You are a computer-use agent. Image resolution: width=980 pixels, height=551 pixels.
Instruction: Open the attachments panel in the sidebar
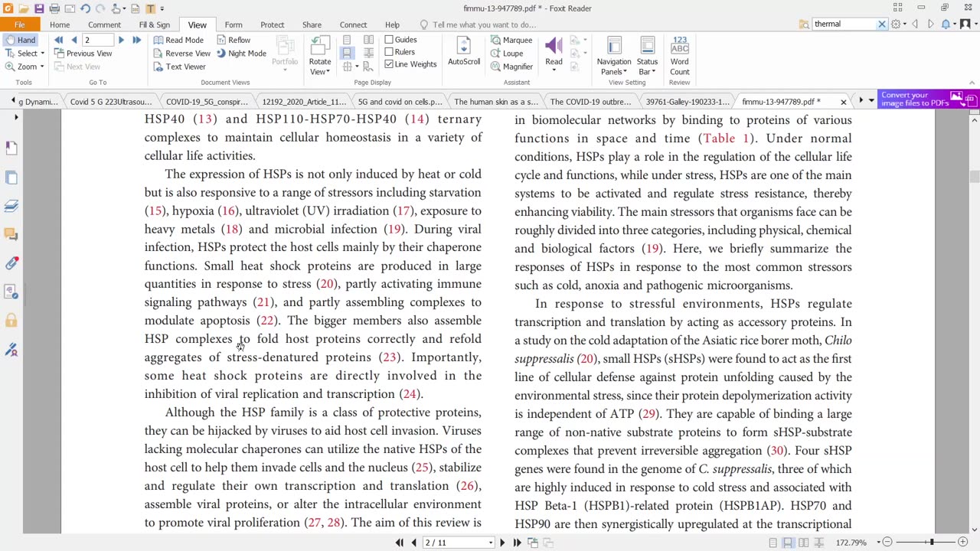point(11,262)
